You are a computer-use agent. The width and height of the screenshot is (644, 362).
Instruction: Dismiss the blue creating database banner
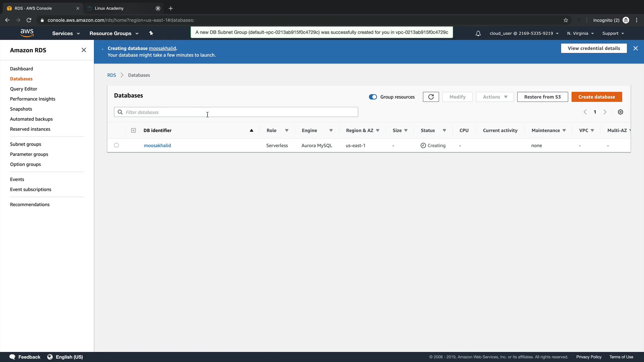coord(635,48)
